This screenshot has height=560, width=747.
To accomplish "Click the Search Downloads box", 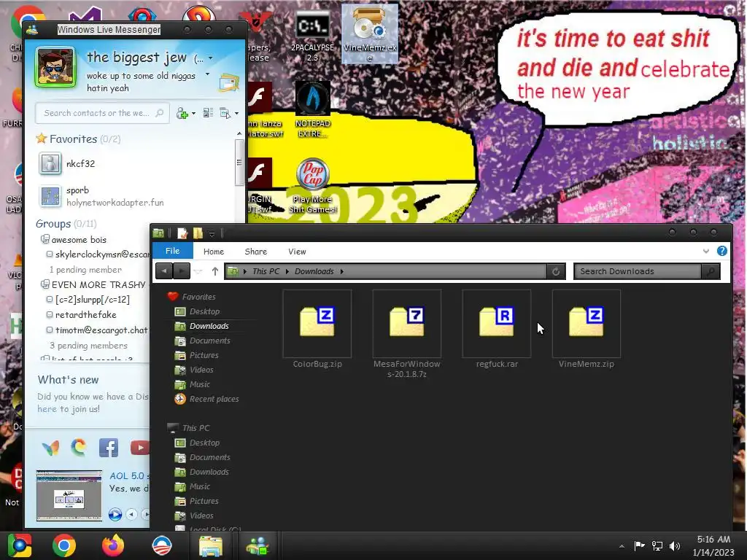I will 638,271.
